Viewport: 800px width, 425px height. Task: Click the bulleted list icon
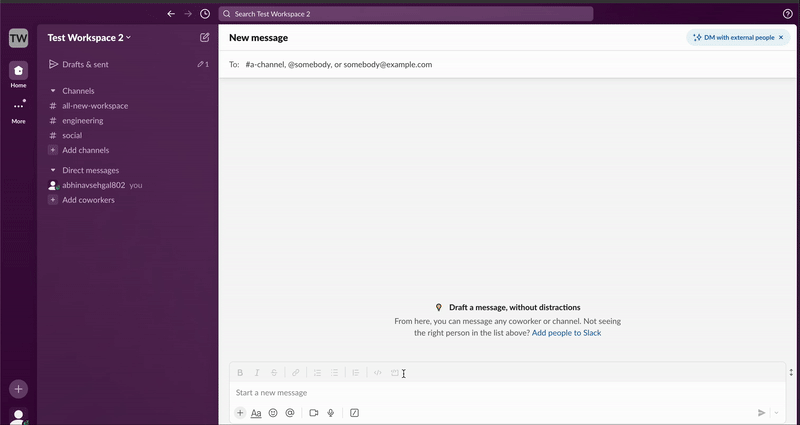tap(334, 373)
